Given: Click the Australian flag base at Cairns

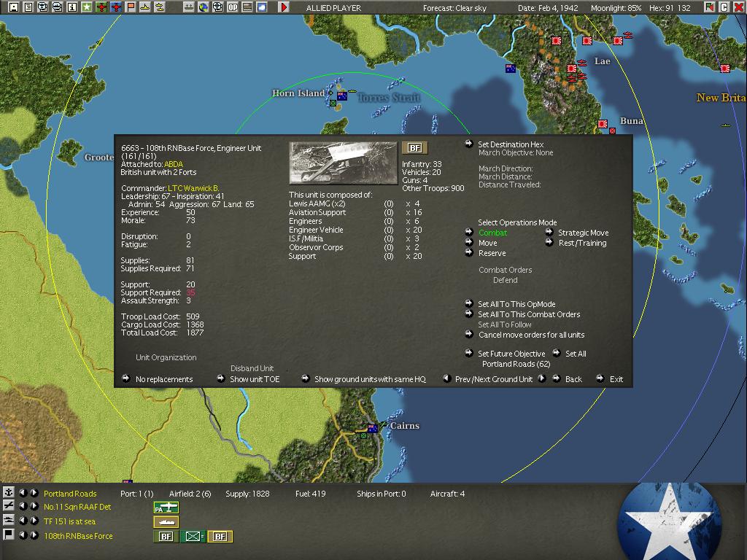Looking at the screenshot, I should pyautogui.click(x=373, y=429).
